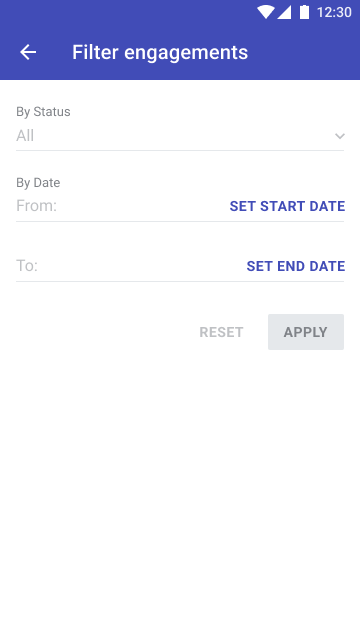Image resolution: width=360 pixels, height=640 pixels.
Task: Tap the cellular signal icon
Action: tap(284, 12)
